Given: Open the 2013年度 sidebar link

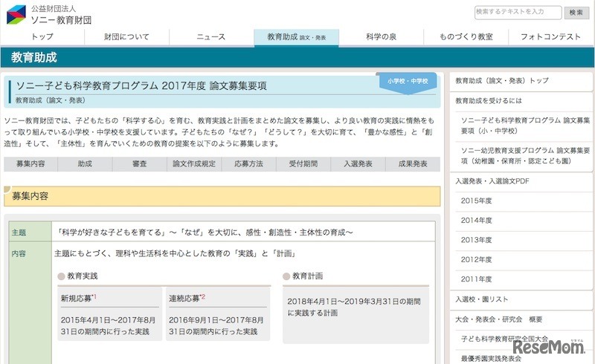Looking at the screenshot, I should (x=476, y=240).
